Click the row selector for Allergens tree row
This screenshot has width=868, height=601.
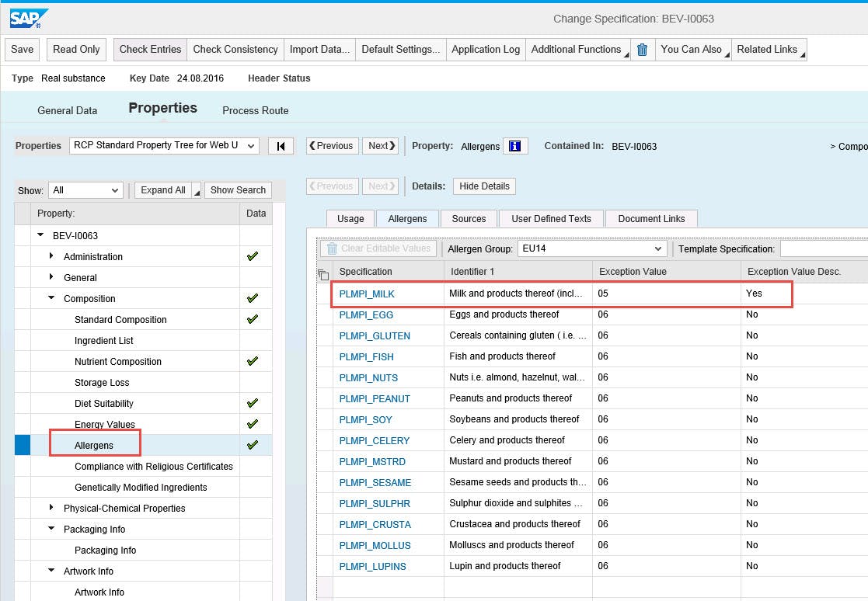(x=23, y=445)
